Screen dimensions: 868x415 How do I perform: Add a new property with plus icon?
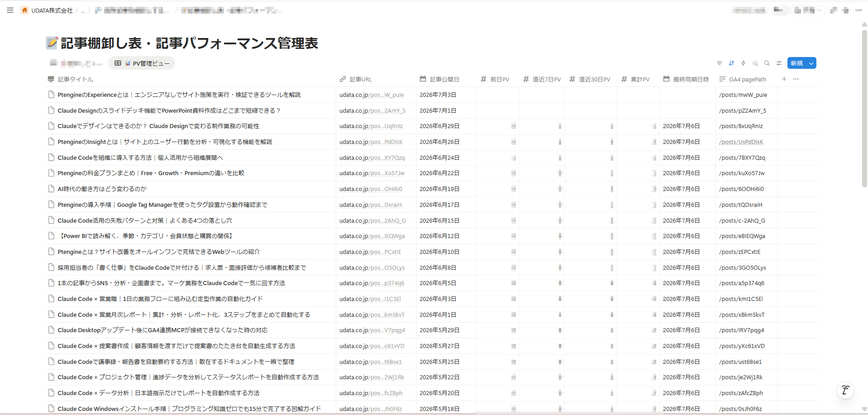[x=784, y=79]
